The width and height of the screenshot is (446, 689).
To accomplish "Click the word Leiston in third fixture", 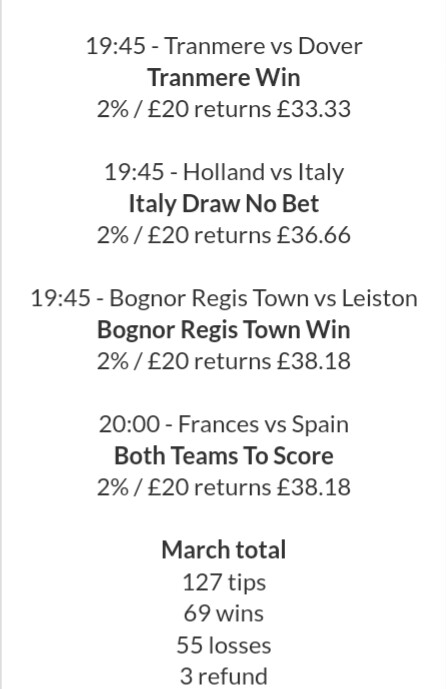I will coord(380,298).
